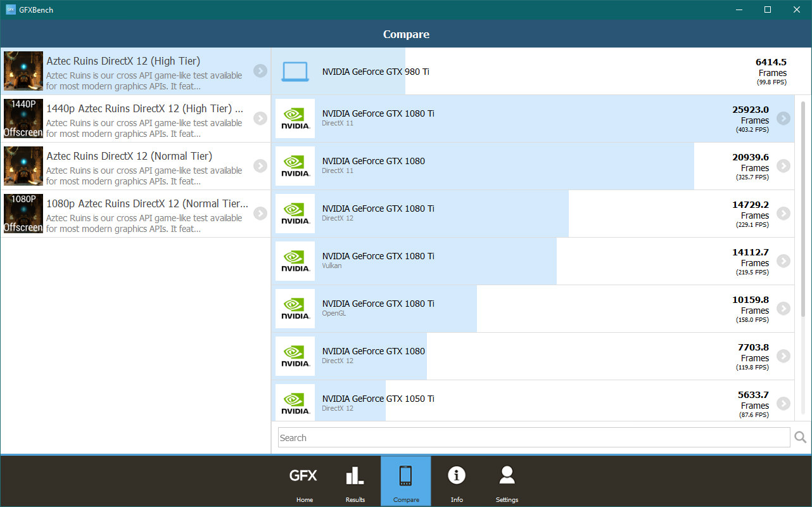
Task: Expand arrow for 14112.7 Frames result
Action: coord(783,261)
